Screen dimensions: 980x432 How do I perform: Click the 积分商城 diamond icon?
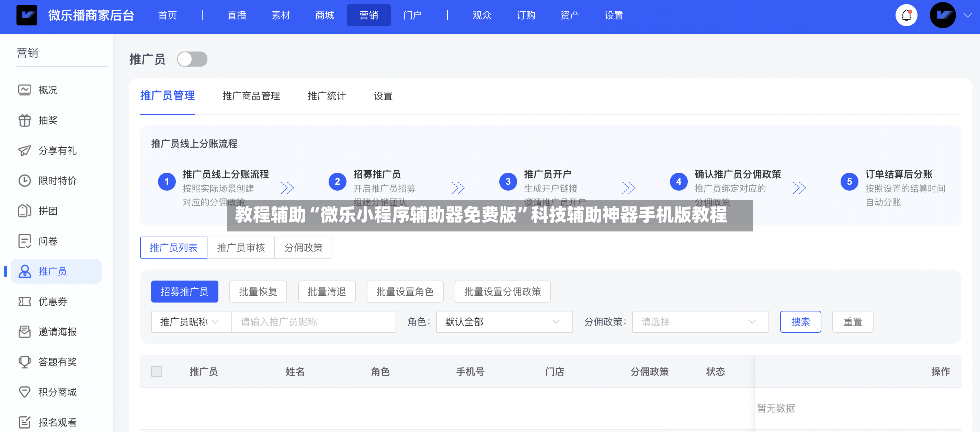click(x=25, y=392)
